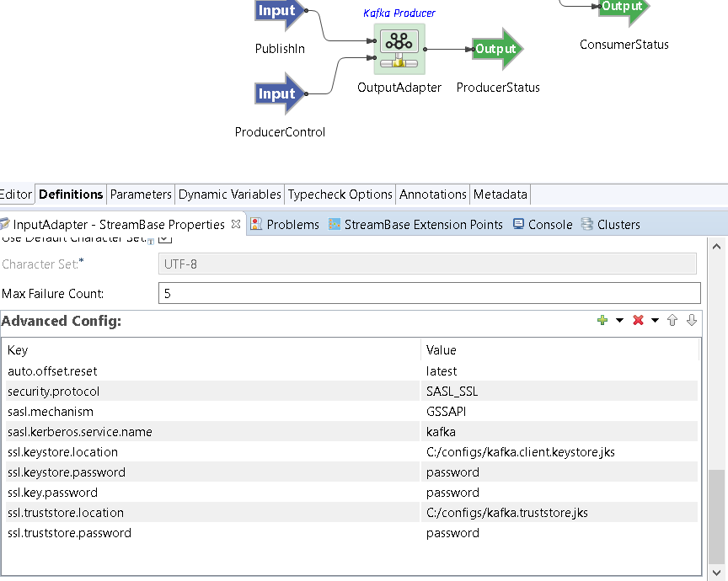Switch to the Parameters tab

[x=141, y=195]
